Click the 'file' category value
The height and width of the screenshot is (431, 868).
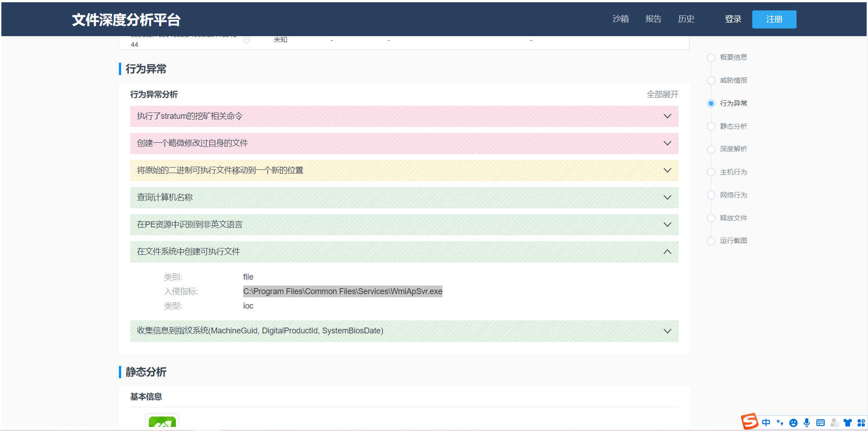click(x=248, y=277)
